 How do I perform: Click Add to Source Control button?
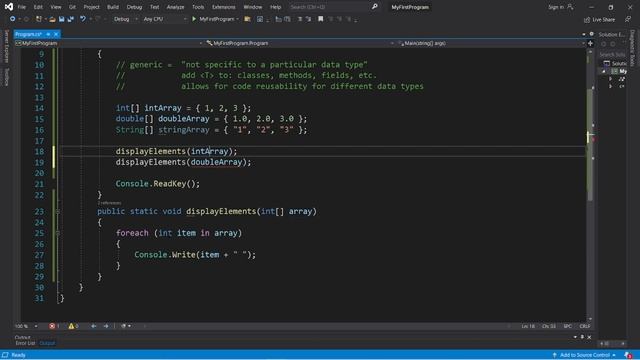(584, 355)
